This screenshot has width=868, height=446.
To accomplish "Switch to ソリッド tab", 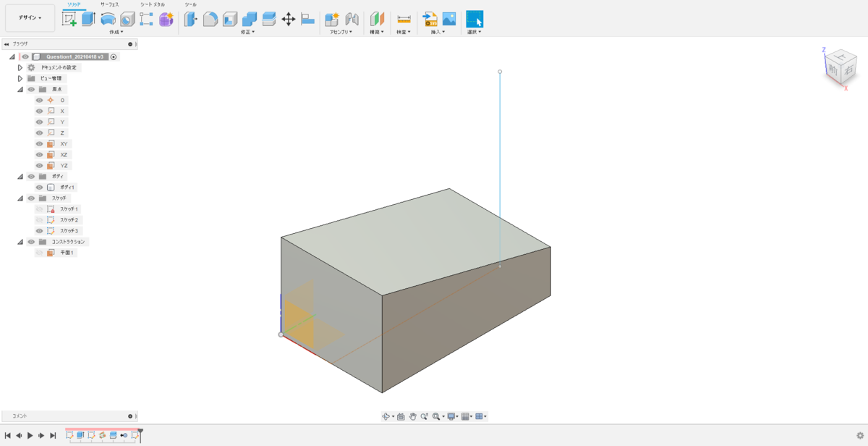I will click(72, 4).
